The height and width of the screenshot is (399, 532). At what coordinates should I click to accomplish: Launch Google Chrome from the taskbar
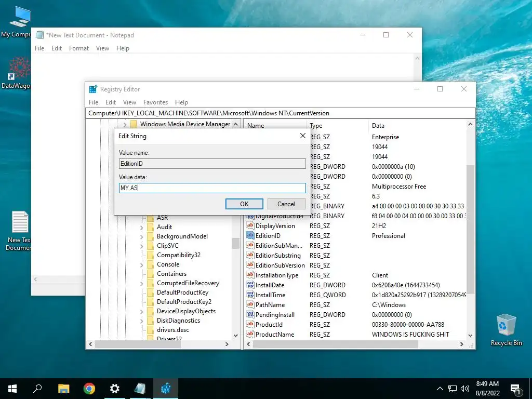point(89,389)
